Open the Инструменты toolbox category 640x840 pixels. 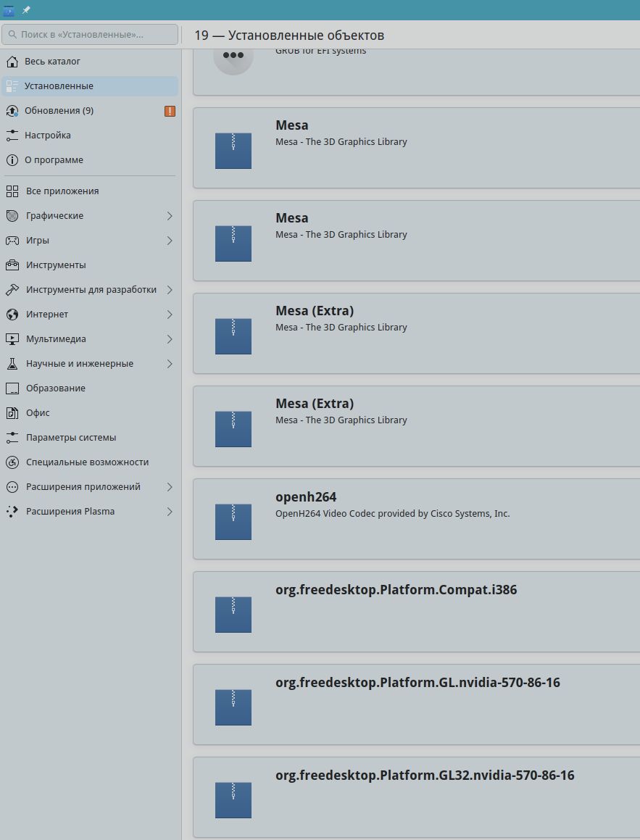click(90, 265)
